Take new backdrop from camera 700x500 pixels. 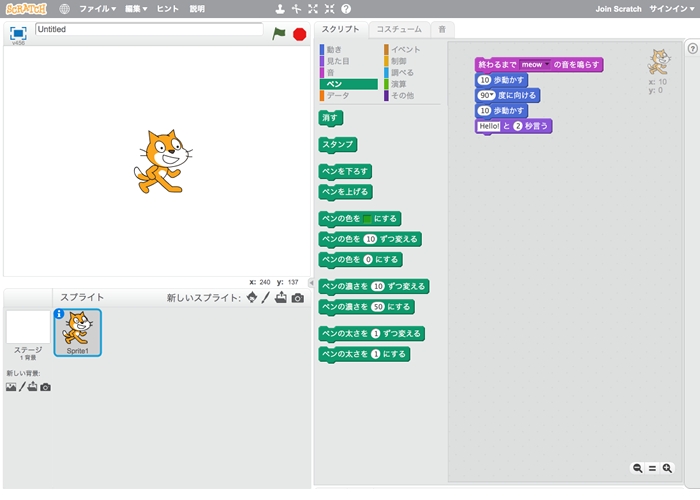pyautogui.click(x=46, y=387)
